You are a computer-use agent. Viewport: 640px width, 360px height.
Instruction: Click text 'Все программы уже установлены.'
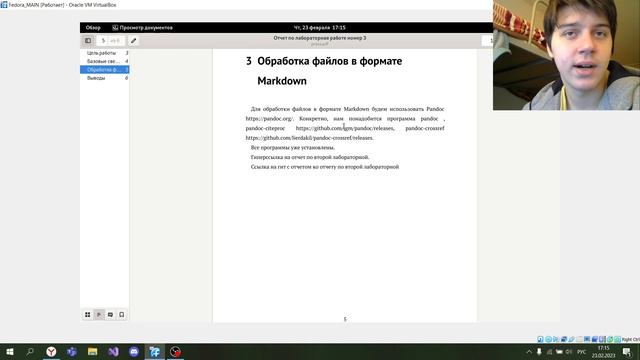point(293,148)
